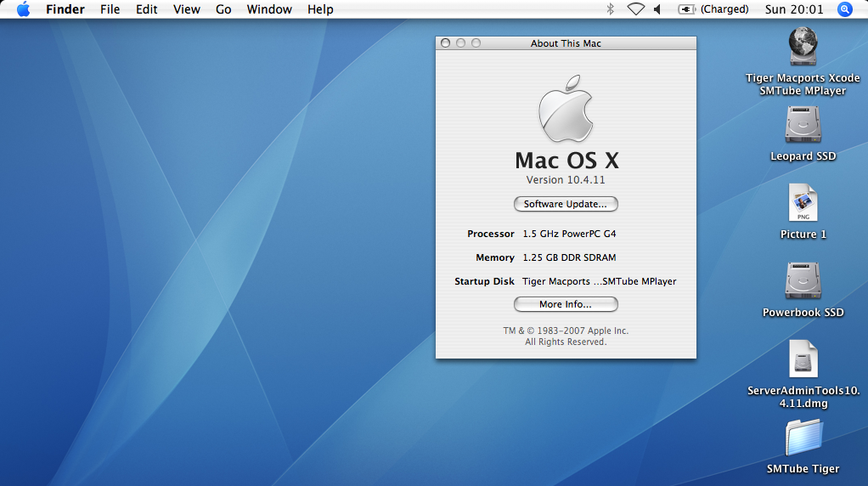Viewport: 868px width, 486px height.
Task: Select the Leopard SSD drive icon
Action: coord(803,125)
